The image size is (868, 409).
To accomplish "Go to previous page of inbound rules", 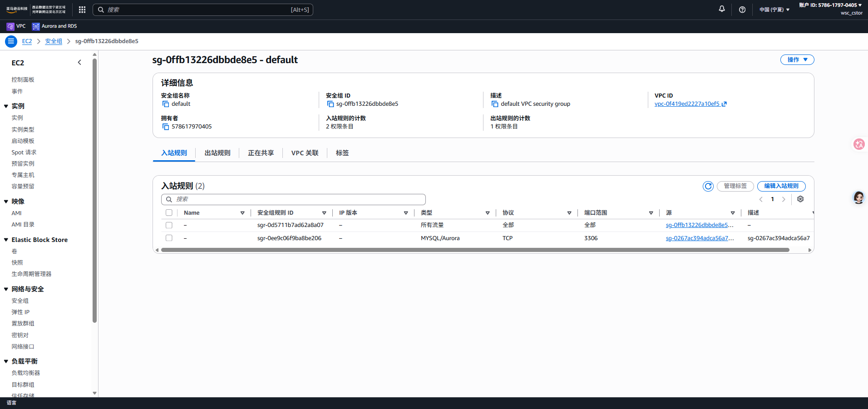I will click(x=761, y=199).
